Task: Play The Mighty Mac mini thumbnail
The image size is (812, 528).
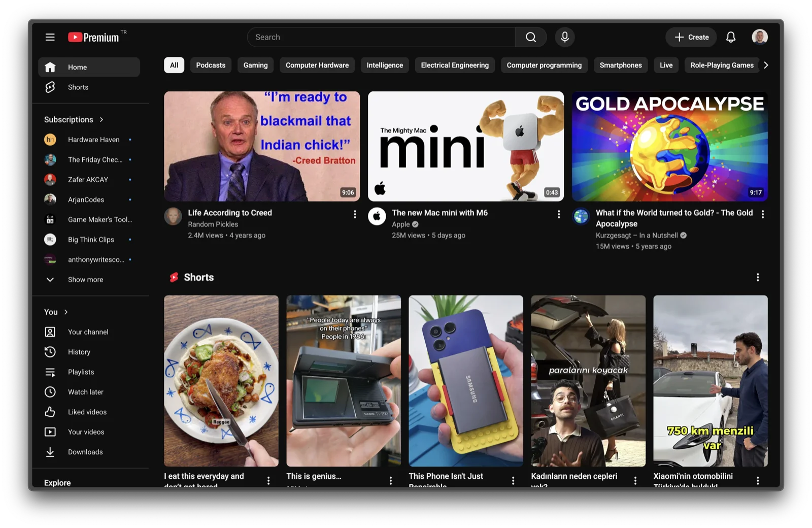Action: tap(466, 146)
